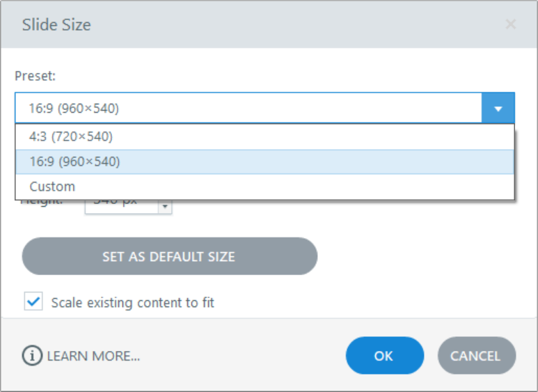Click the 'Scale existing content to fit' label
538x392 pixels.
pyautogui.click(x=133, y=303)
